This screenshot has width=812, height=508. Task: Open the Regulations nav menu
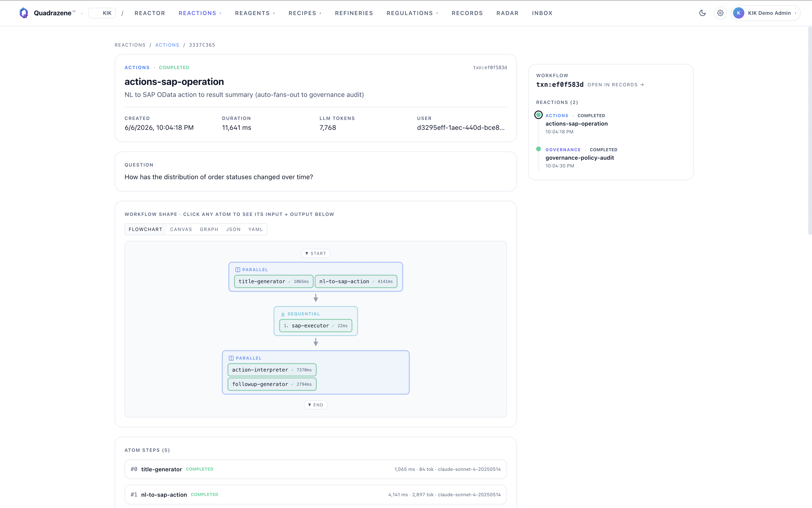pos(412,13)
